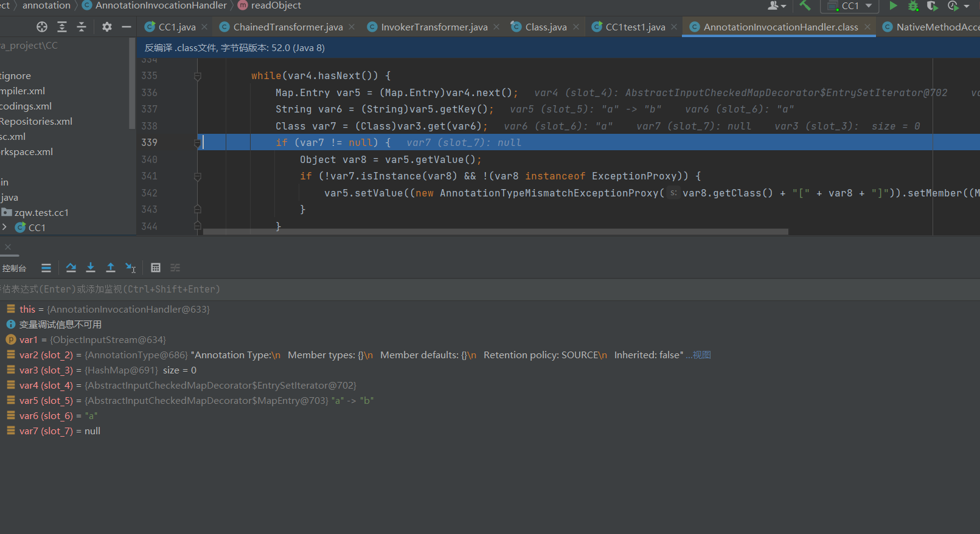This screenshot has width=980, height=534.
Task: Run with Coverage shield icon
Action: (x=933, y=6)
